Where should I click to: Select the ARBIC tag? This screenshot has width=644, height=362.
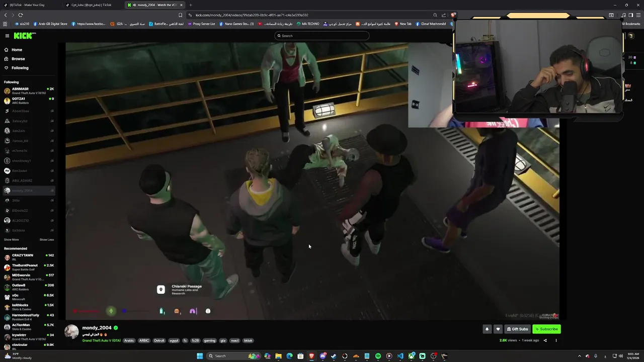[x=144, y=340]
